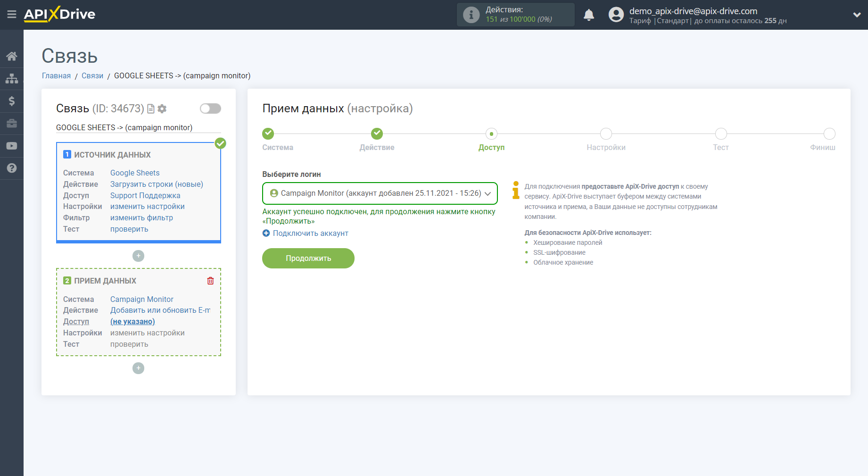Go to the Финиш step
The height and width of the screenshot is (476, 868).
(x=829, y=134)
